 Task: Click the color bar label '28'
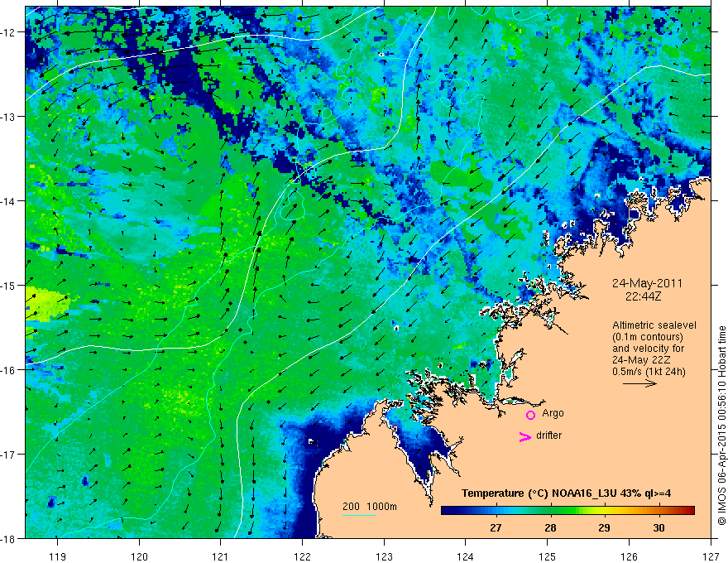(550, 527)
